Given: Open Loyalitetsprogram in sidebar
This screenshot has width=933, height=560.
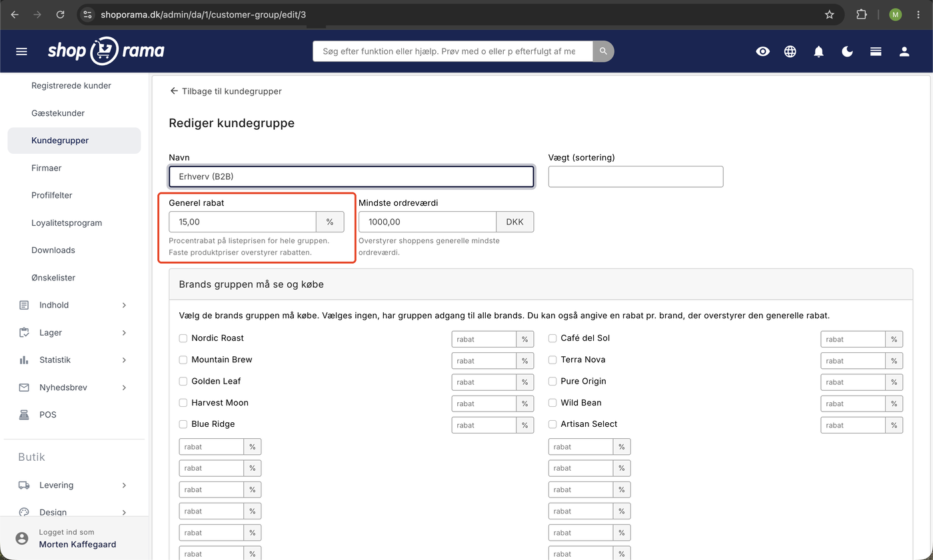Looking at the screenshot, I should 67,222.
